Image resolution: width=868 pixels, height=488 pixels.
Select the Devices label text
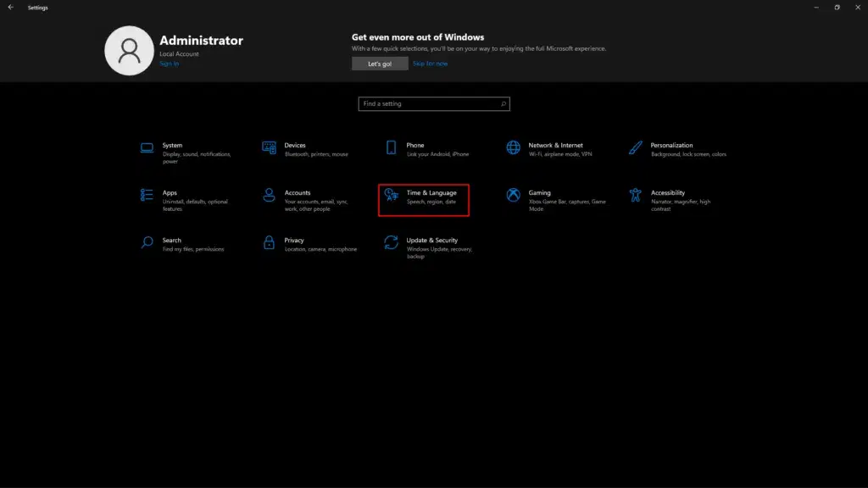click(x=295, y=145)
